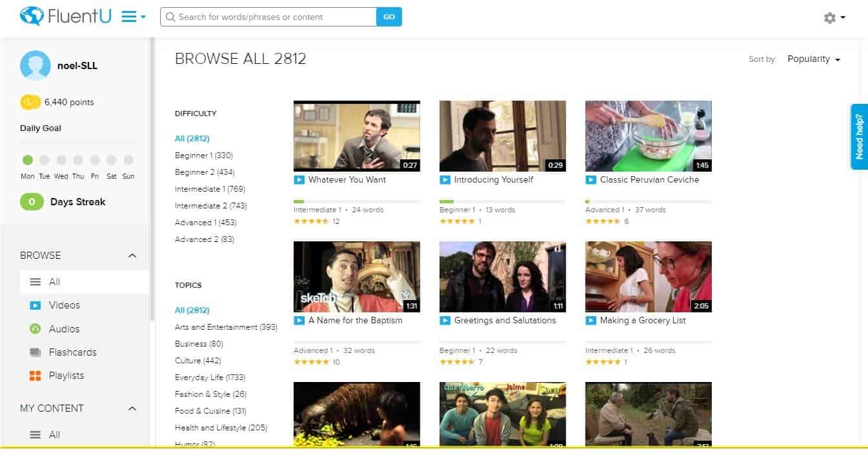Click the gold points coin icon

pyautogui.click(x=30, y=102)
